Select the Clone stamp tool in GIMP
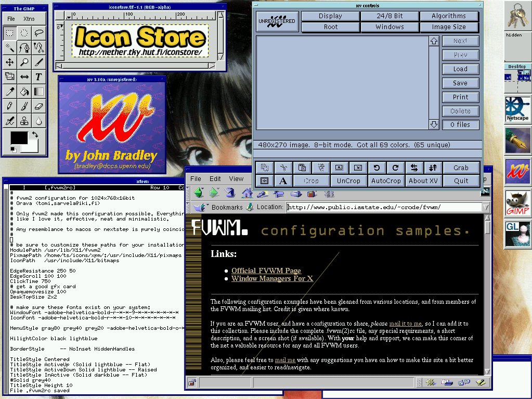This screenshot has width=532, height=399. point(24,121)
